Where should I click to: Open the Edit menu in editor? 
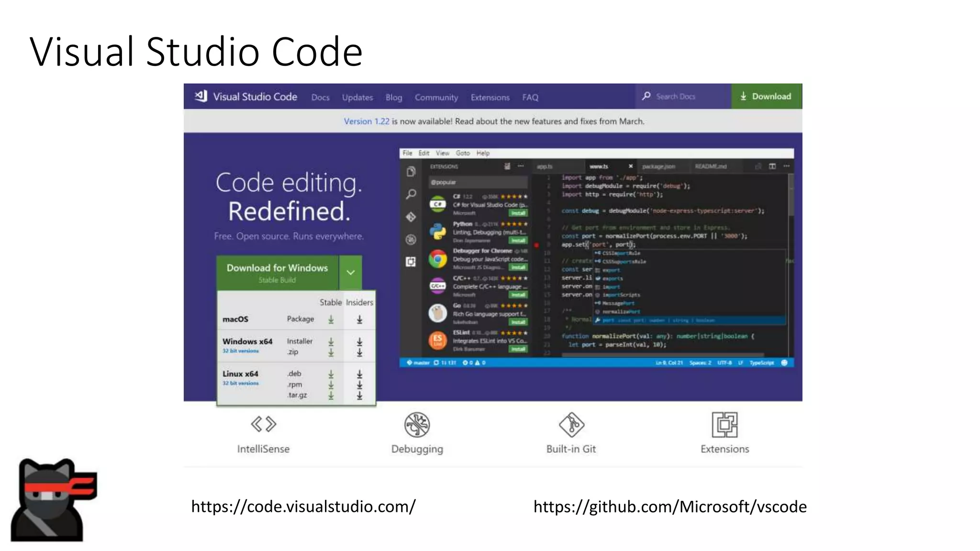point(424,153)
